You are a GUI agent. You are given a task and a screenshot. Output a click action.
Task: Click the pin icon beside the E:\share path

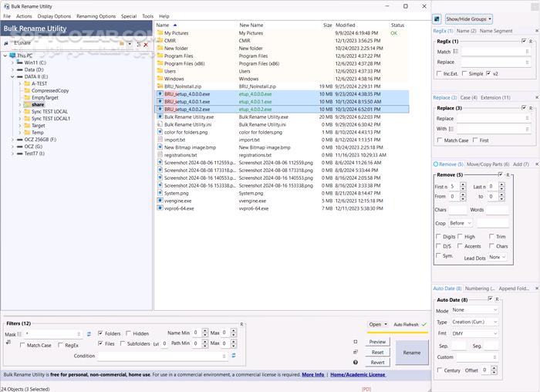(x=6, y=43)
